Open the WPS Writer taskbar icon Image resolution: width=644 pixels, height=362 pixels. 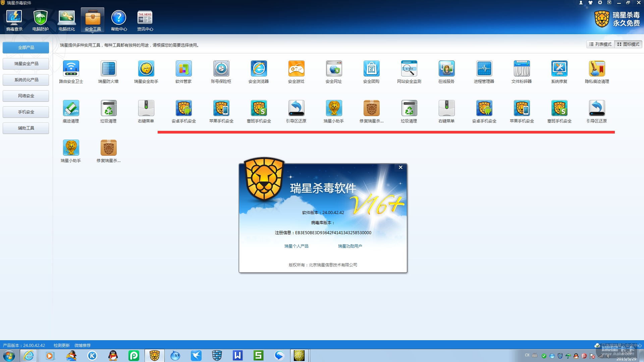tap(237, 356)
